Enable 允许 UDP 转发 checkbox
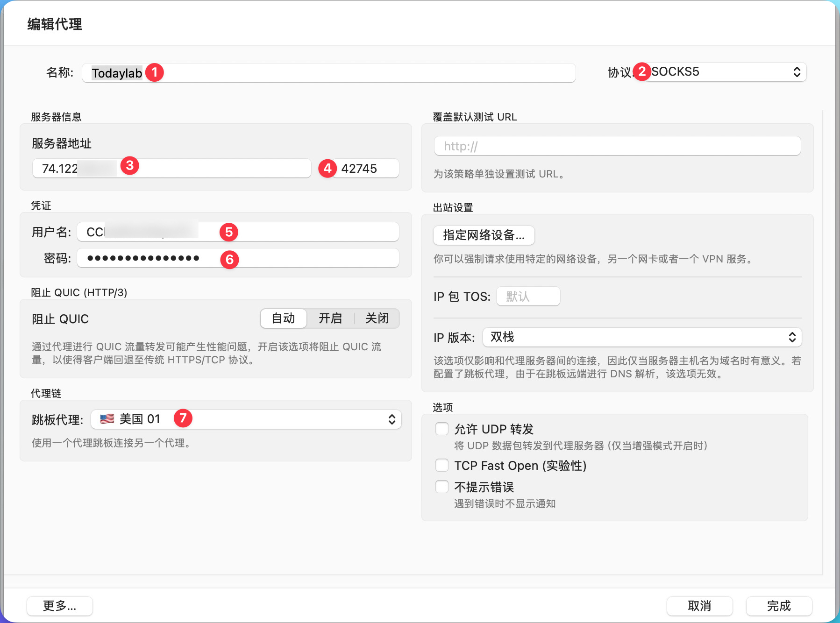Viewport: 840px width, 623px height. pyautogui.click(x=441, y=428)
